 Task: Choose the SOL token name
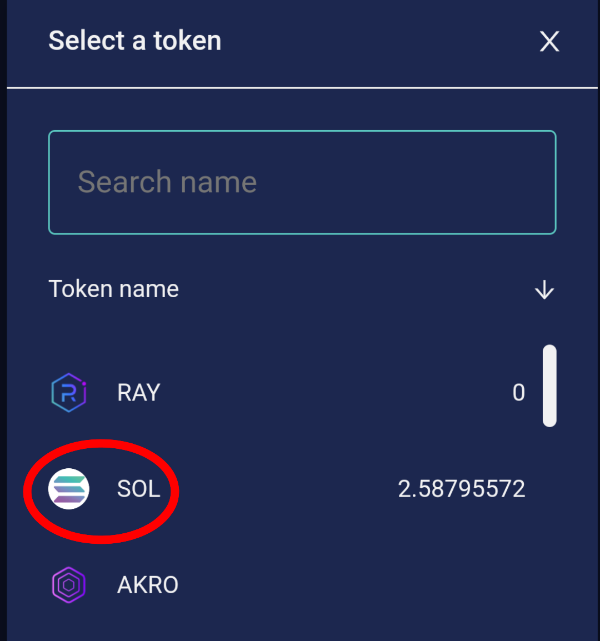coord(138,489)
